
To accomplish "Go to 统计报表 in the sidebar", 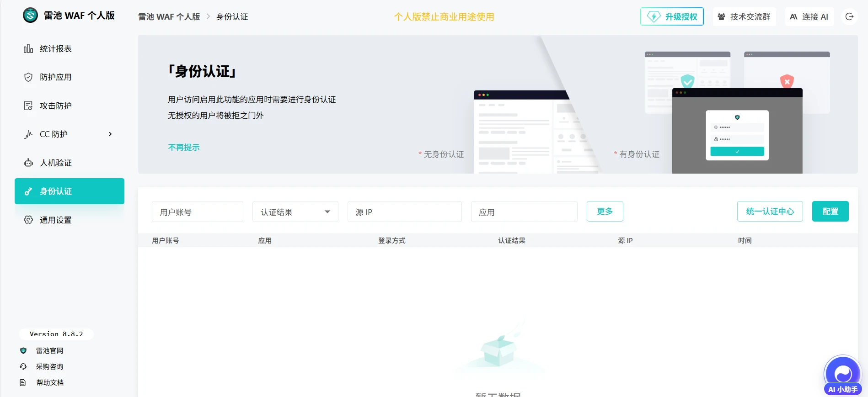I will click(70, 48).
